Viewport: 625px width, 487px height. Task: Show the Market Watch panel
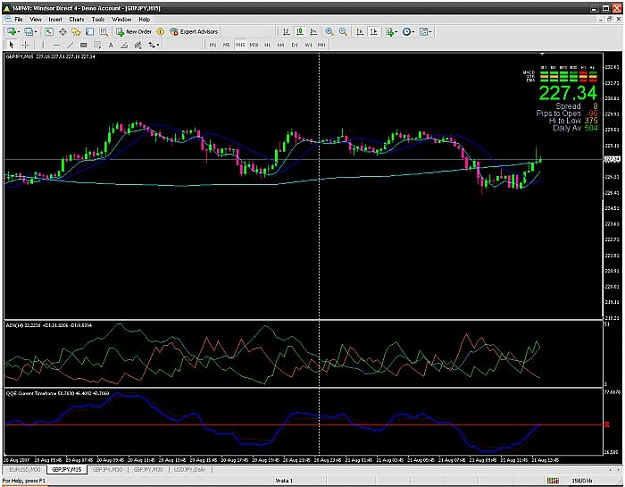(x=49, y=31)
